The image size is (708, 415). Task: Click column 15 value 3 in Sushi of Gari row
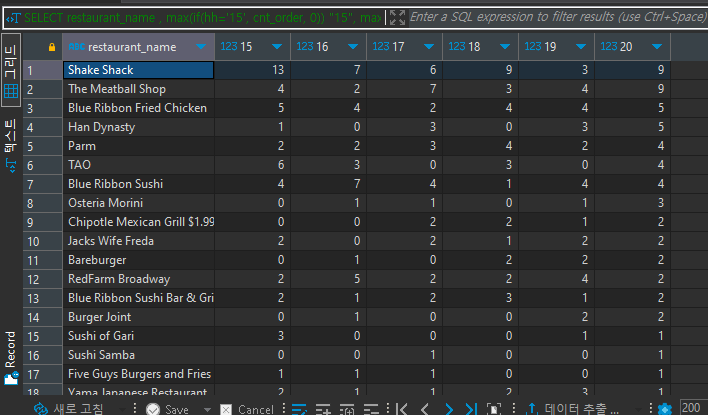click(252, 336)
